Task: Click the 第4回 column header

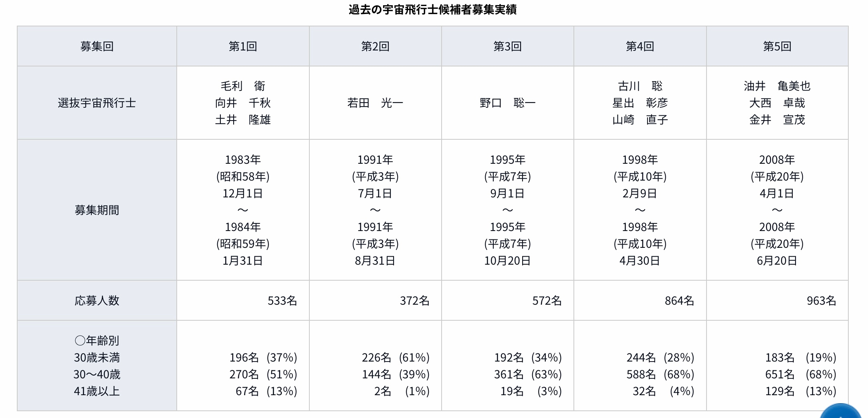Action: coord(640,46)
